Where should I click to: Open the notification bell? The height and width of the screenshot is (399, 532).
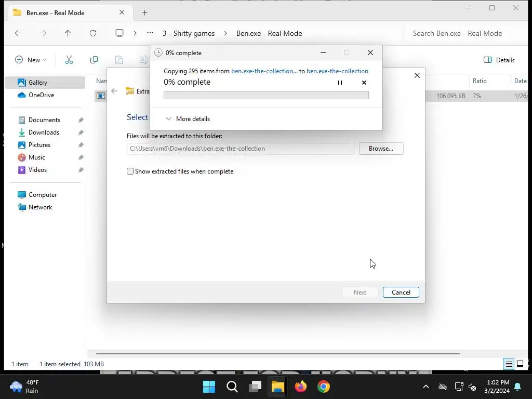coord(518,387)
